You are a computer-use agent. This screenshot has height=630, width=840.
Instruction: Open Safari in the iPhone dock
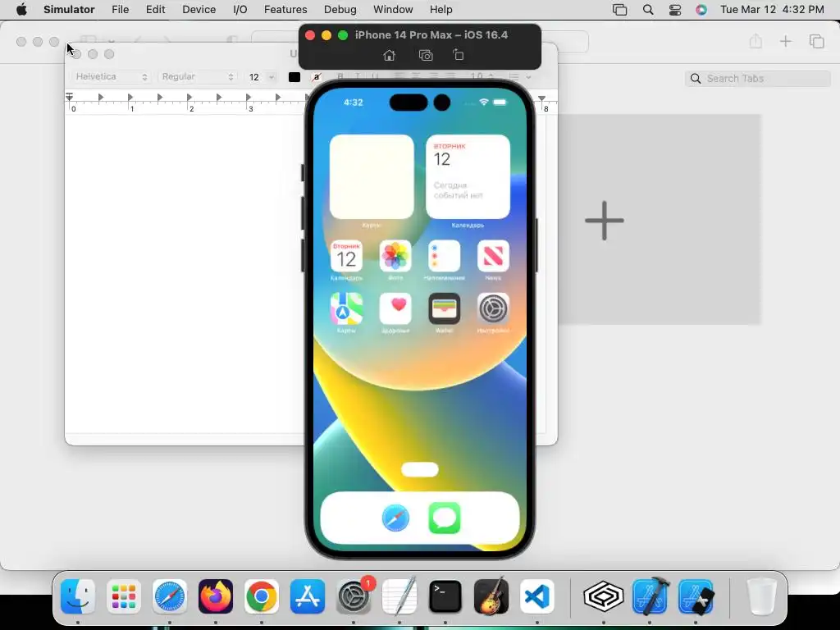tap(395, 518)
